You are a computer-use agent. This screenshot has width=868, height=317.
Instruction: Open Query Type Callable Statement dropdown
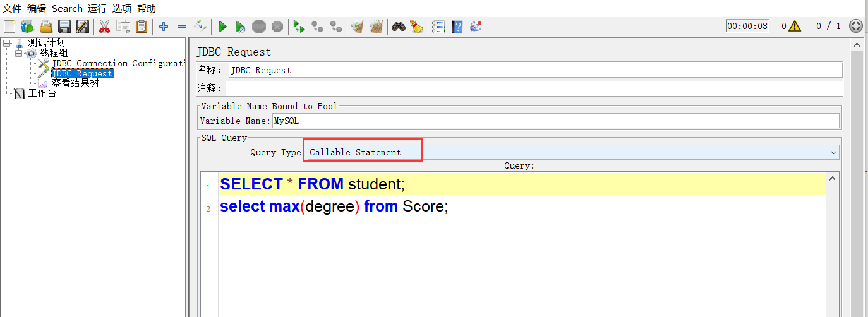pos(573,152)
